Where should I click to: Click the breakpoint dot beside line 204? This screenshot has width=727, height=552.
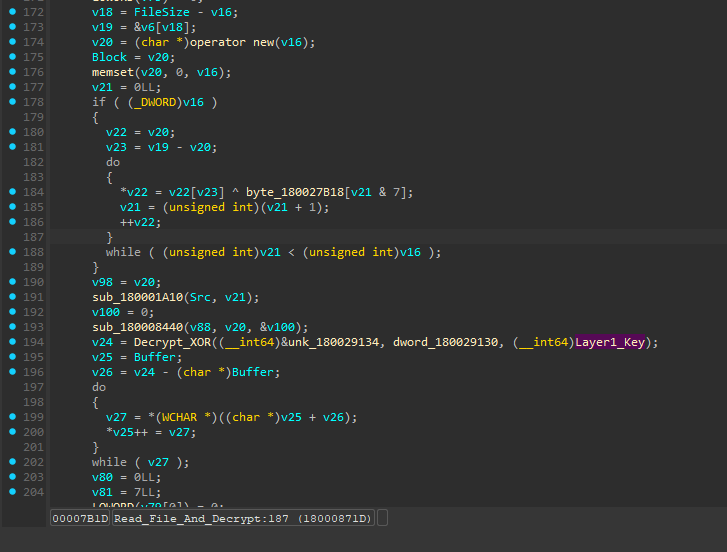click(13, 492)
